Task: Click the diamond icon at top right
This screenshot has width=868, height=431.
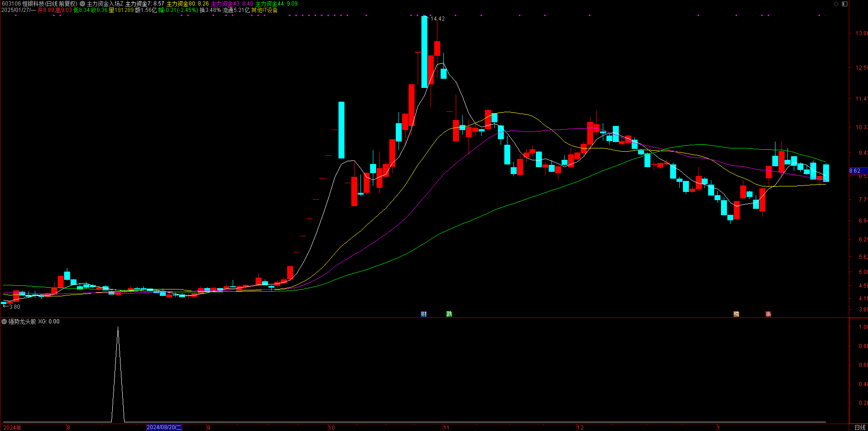Action: tap(836, 4)
